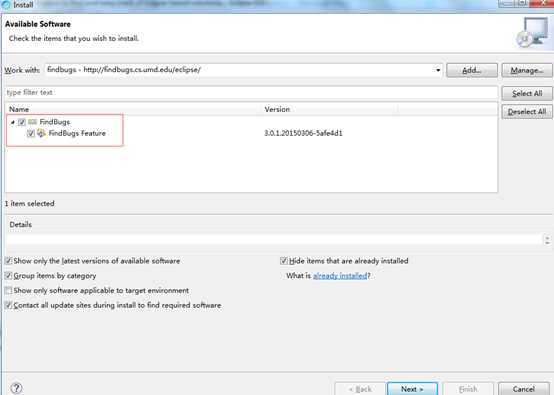Cancel the Install dialog

523,389
